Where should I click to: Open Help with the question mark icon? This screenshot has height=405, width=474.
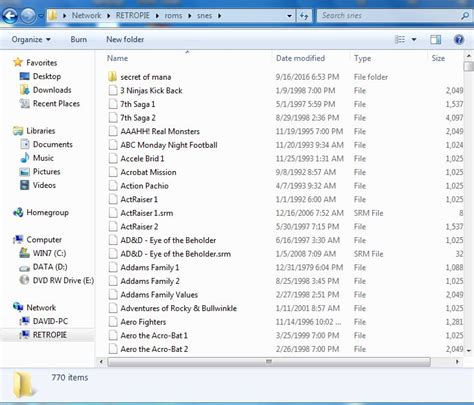pos(459,39)
